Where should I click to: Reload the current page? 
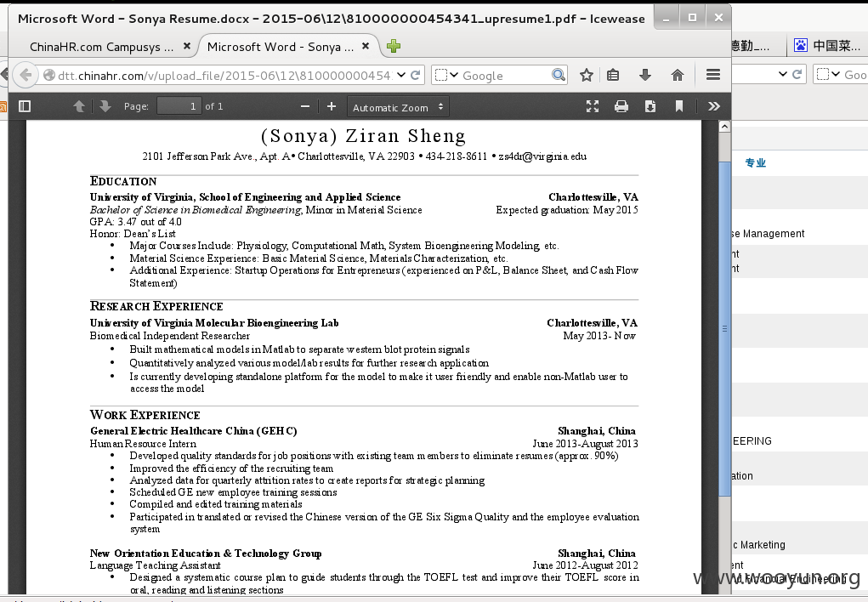click(x=416, y=75)
